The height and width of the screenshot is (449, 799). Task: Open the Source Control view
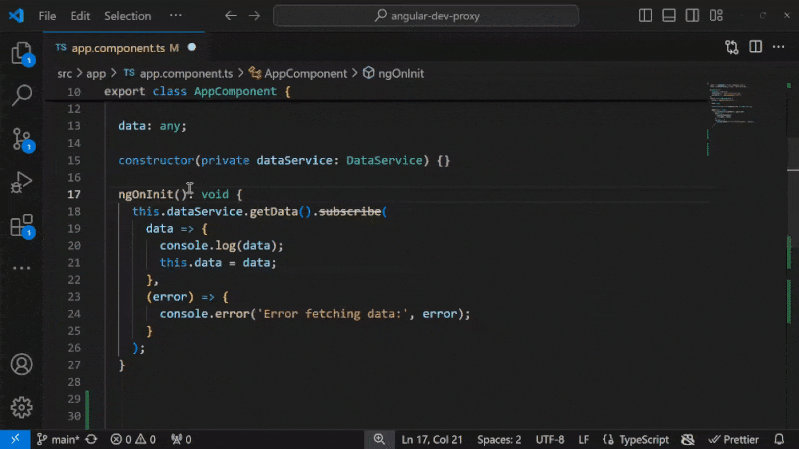(x=21, y=139)
